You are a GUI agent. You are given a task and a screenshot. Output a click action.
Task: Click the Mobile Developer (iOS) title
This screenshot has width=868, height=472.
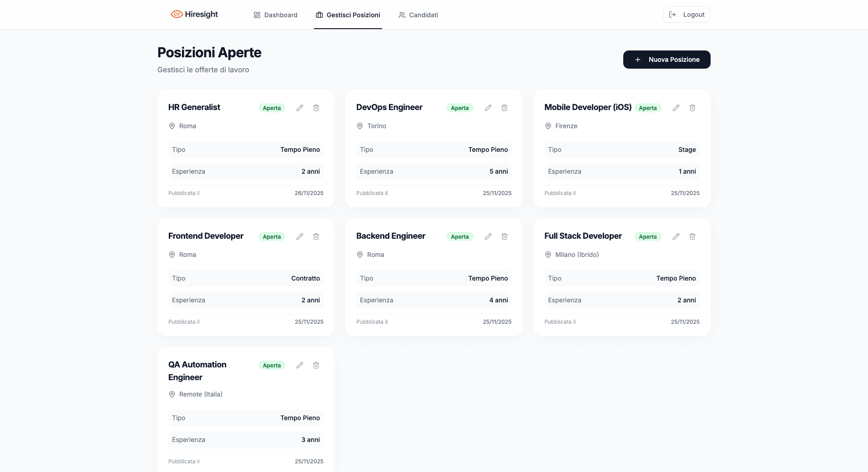(x=588, y=107)
